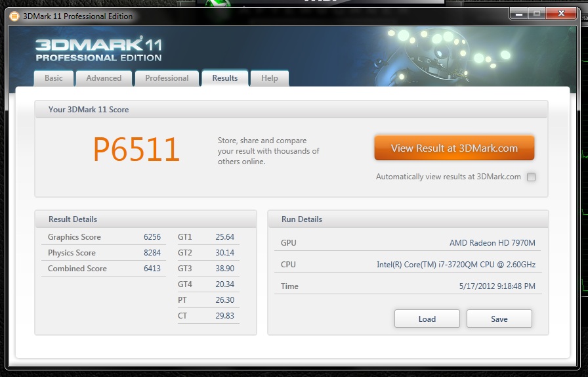Click the 3DMark 11 title bar app icon
The height and width of the screenshot is (377, 588).
point(14,16)
